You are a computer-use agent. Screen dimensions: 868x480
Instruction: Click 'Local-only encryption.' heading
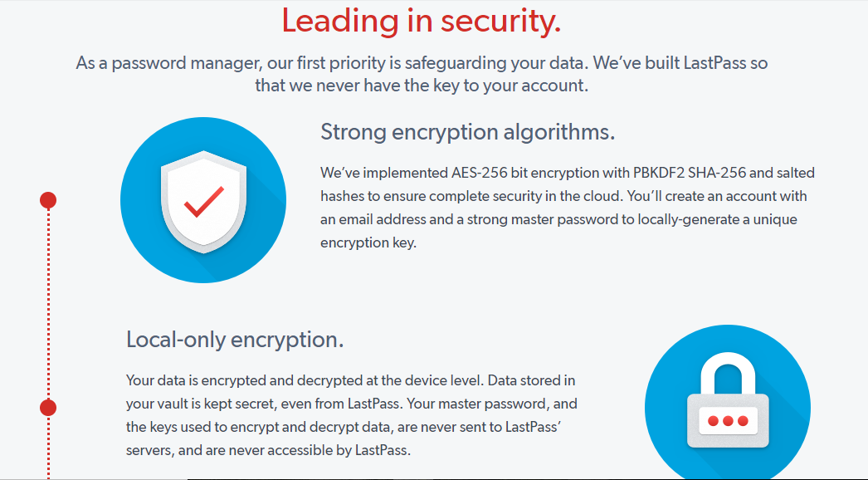tap(235, 339)
